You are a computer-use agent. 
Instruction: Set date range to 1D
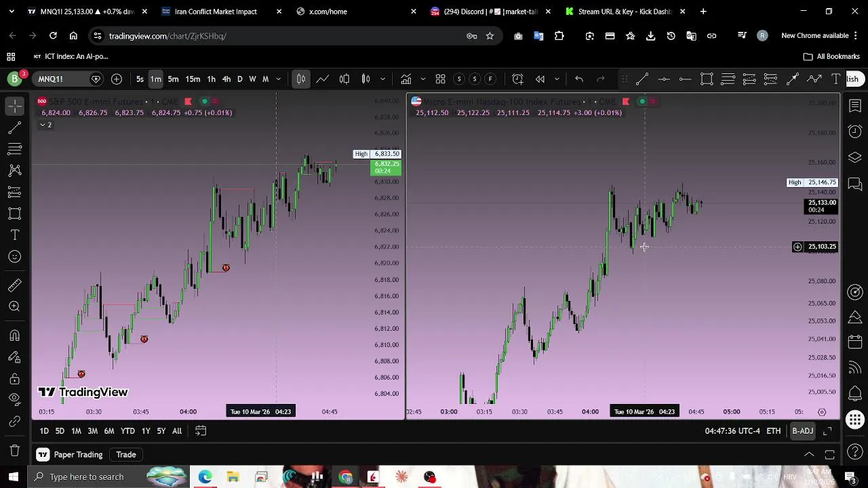tap(44, 431)
